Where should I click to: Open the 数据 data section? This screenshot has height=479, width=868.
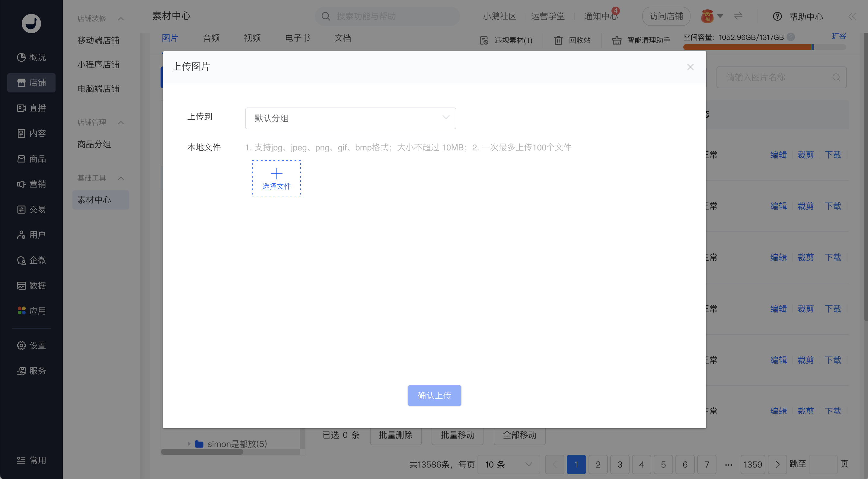(x=31, y=285)
